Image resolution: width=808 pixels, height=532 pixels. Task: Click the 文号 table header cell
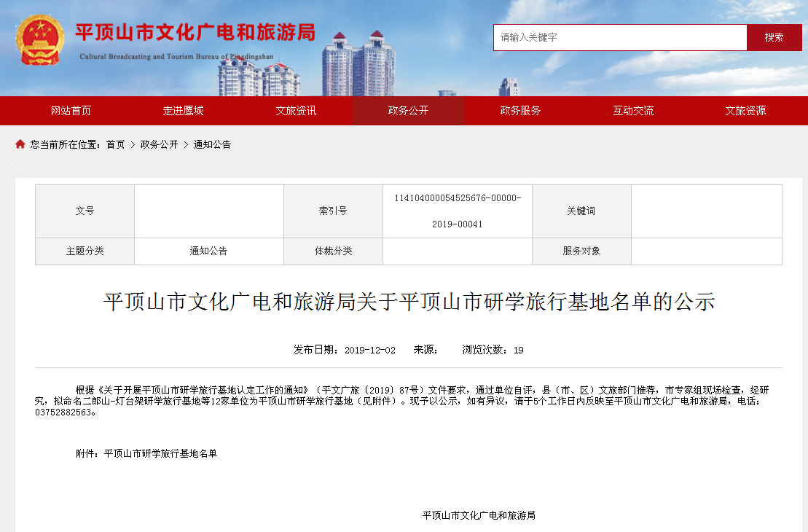[x=85, y=211]
